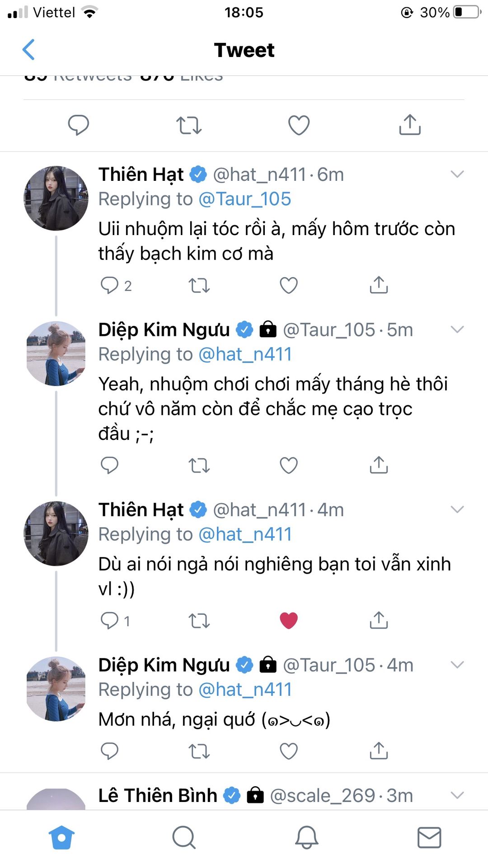The width and height of the screenshot is (488, 868).
Task: Reply to Thiên Hạt's hair dye tweet
Action: 109,285
